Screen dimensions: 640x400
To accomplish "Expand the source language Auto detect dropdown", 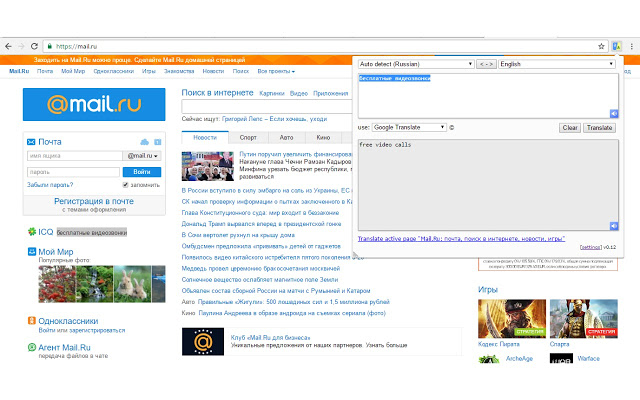I will coord(414,64).
